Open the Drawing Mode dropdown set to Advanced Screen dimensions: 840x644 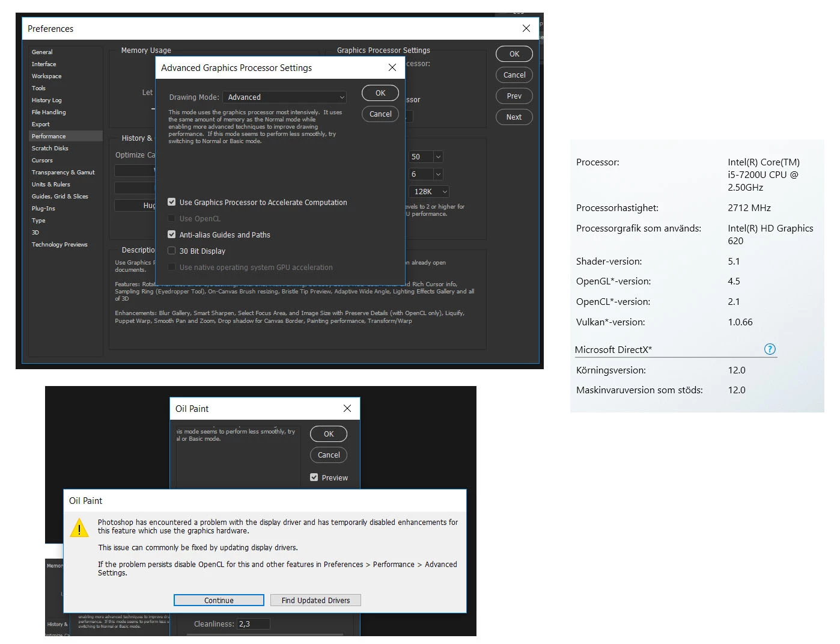(x=285, y=97)
